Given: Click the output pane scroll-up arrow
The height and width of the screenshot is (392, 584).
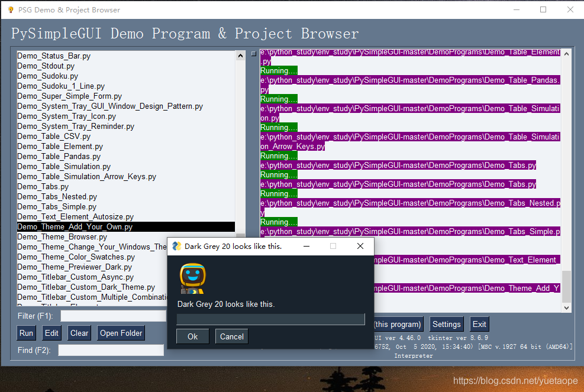Looking at the screenshot, I should [566, 54].
